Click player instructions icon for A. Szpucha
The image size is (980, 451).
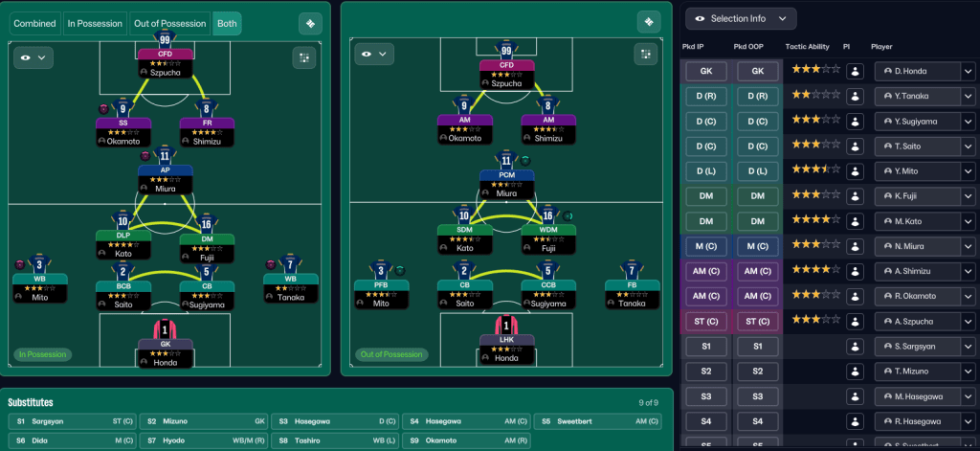pos(855,320)
